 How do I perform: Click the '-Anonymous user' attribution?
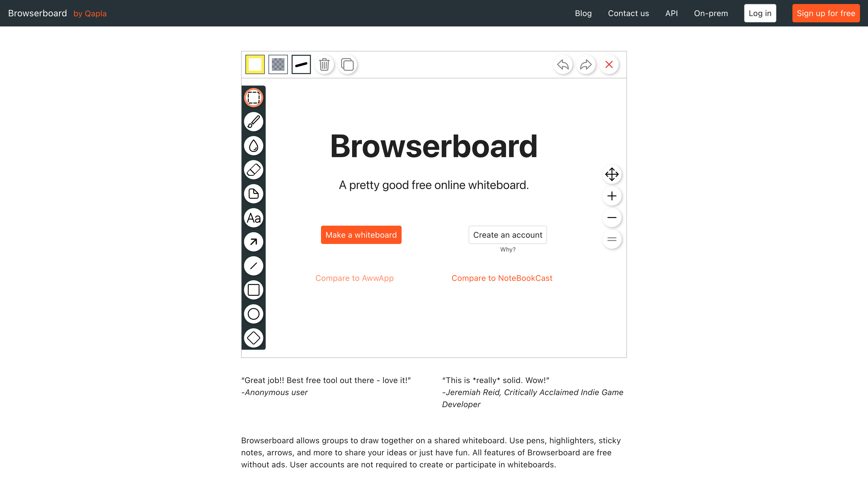274,392
